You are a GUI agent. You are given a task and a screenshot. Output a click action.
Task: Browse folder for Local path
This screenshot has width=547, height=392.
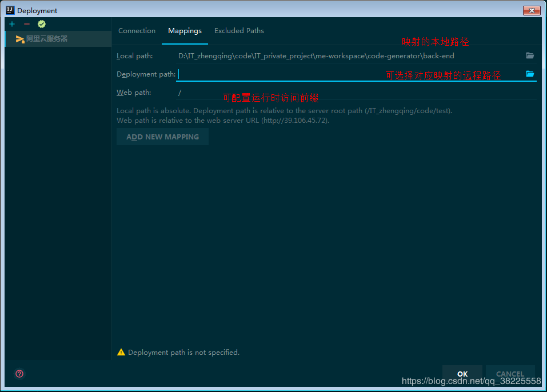529,55
